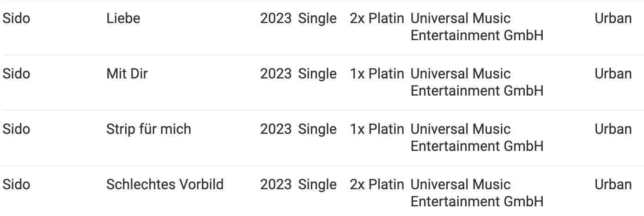Click "Single" in the "Strip für mich" row

[317, 129]
